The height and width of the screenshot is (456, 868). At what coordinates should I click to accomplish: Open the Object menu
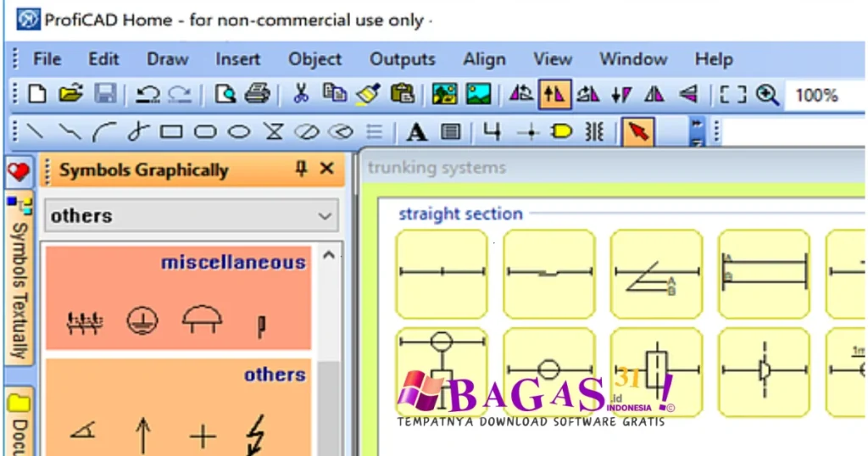tap(314, 59)
